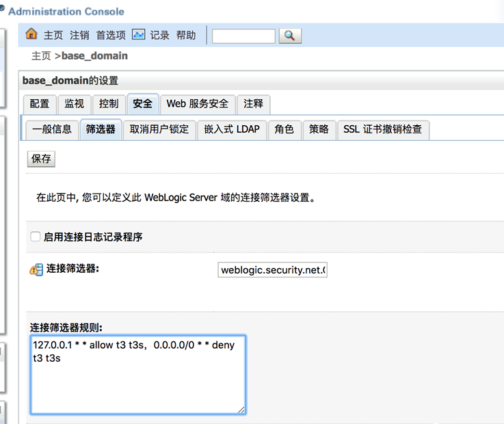The image size is (504, 424).
Task: Switch to the 控制 tab
Action: point(108,104)
